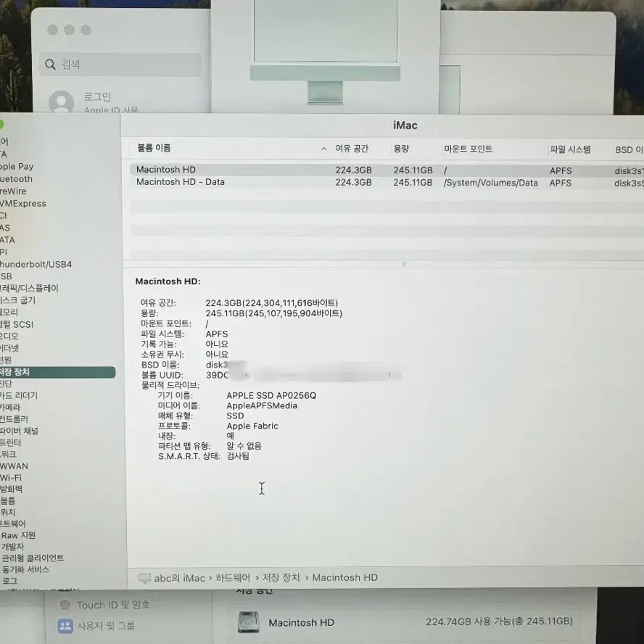Select Wi-Fi in the network sidebar section
Viewport: 644px width, 644px height.
[11, 478]
